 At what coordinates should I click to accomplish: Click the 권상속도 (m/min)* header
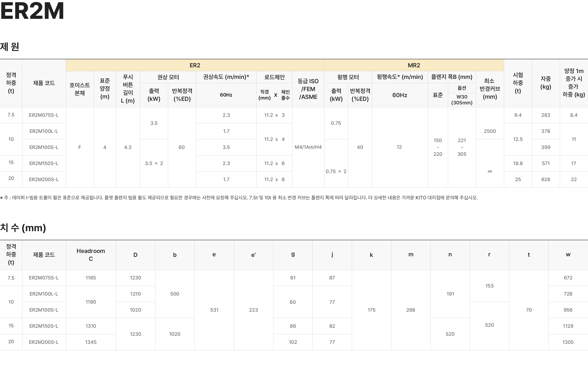coord(226,77)
